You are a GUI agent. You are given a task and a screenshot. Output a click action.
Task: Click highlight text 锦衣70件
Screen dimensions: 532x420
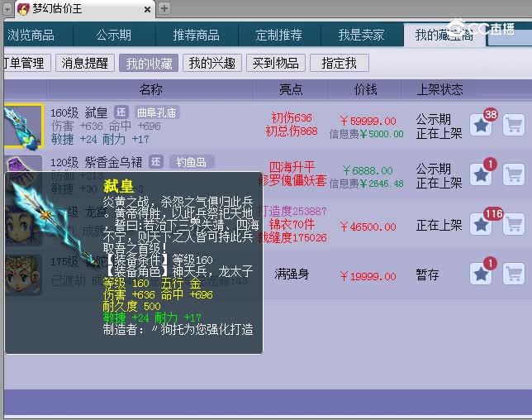[292, 224]
